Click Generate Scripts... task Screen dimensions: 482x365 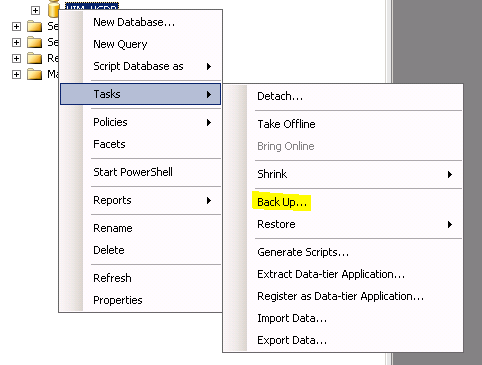pyautogui.click(x=343, y=252)
